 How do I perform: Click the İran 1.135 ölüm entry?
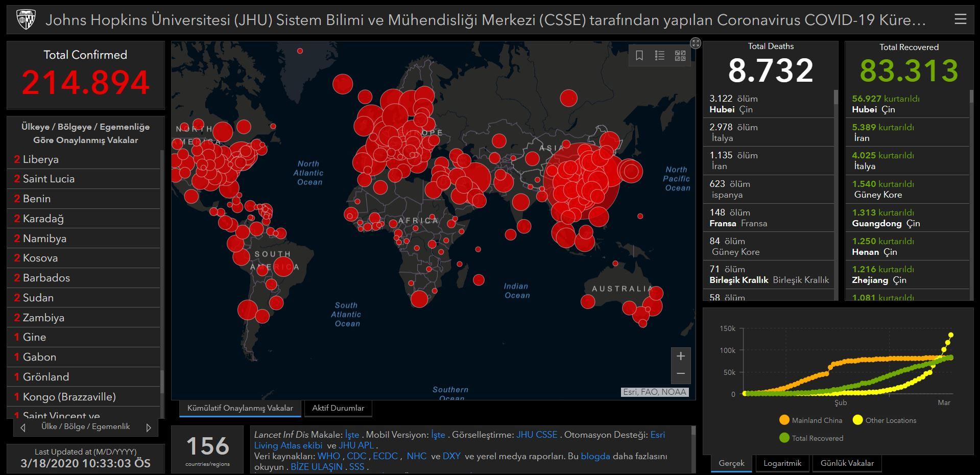[769, 160]
